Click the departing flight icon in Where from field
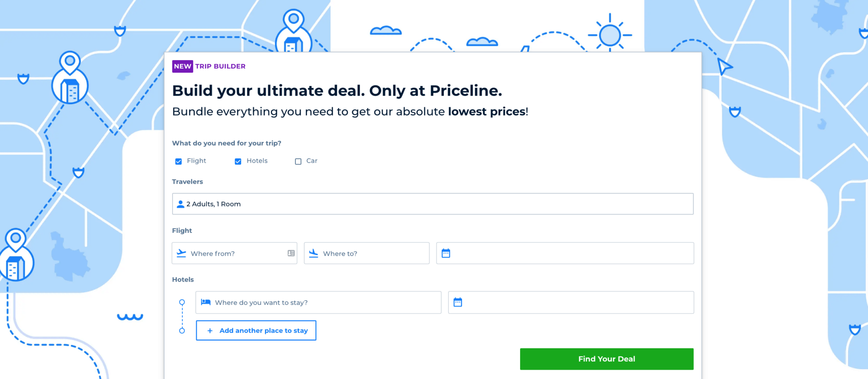868x379 pixels. (182, 253)
